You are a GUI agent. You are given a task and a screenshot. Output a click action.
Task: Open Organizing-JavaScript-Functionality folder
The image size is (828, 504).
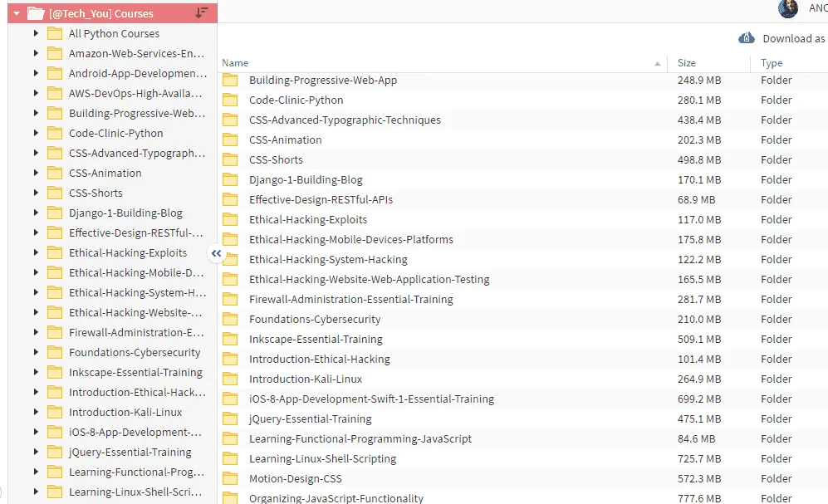click(336, 498)
